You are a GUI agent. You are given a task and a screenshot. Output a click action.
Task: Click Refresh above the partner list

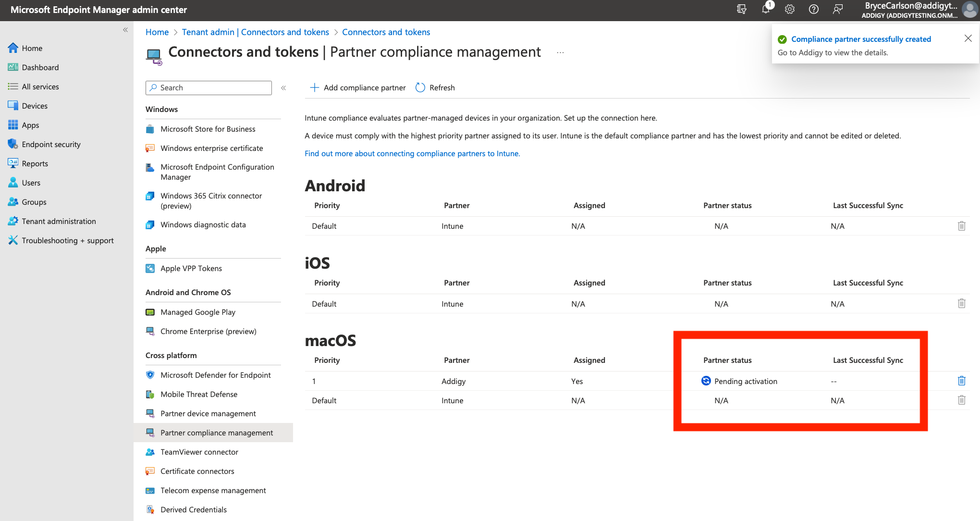(x=434, y=87)
